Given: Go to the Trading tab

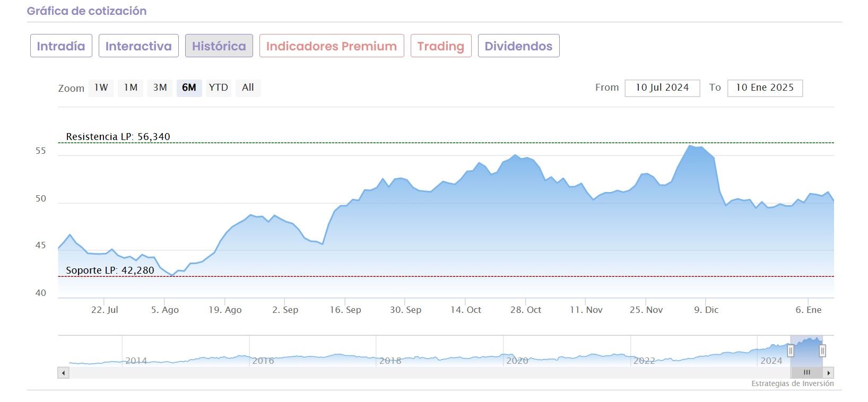Looking at the screenshot, I should pyautogui.click(x=441, y=46).
